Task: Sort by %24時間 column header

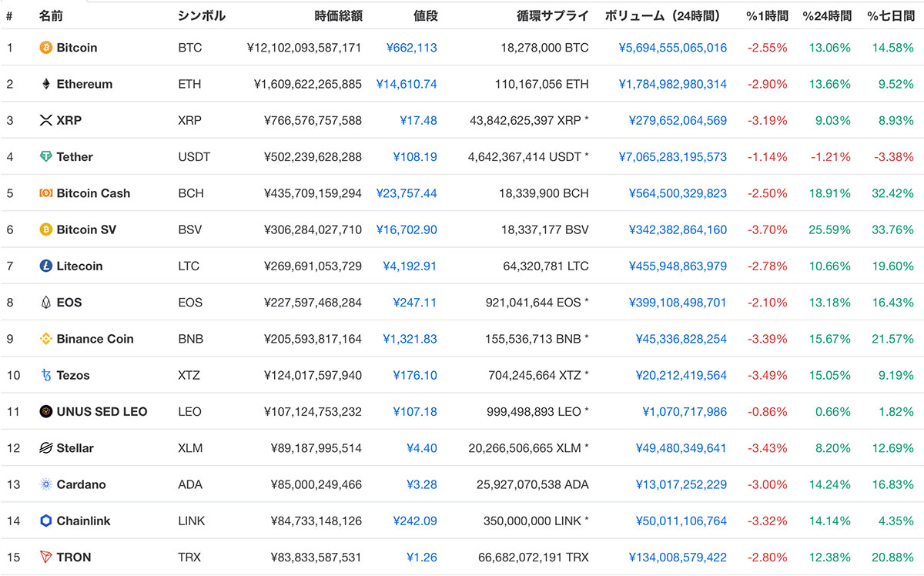Action: coord(826,15)
